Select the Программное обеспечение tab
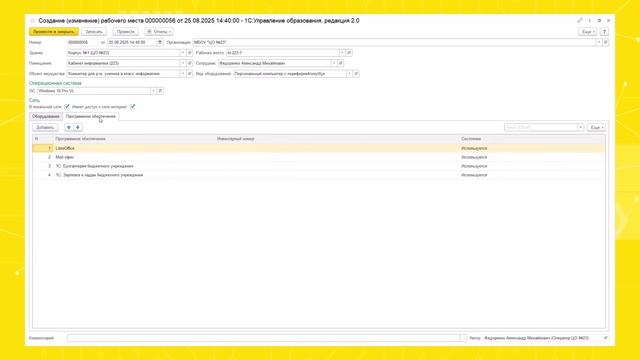Screen dimensions: 640x360 (x=91, y=116)
